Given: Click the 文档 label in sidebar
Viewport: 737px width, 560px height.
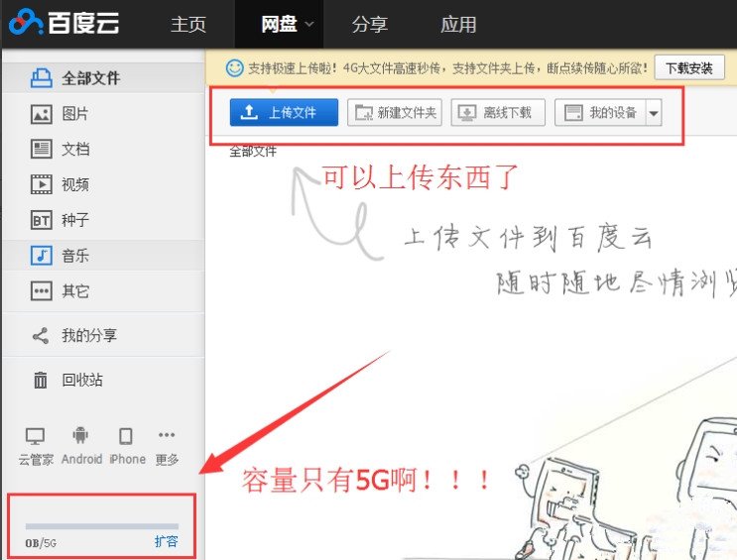Looking at the screenshot, I should 75,149.
